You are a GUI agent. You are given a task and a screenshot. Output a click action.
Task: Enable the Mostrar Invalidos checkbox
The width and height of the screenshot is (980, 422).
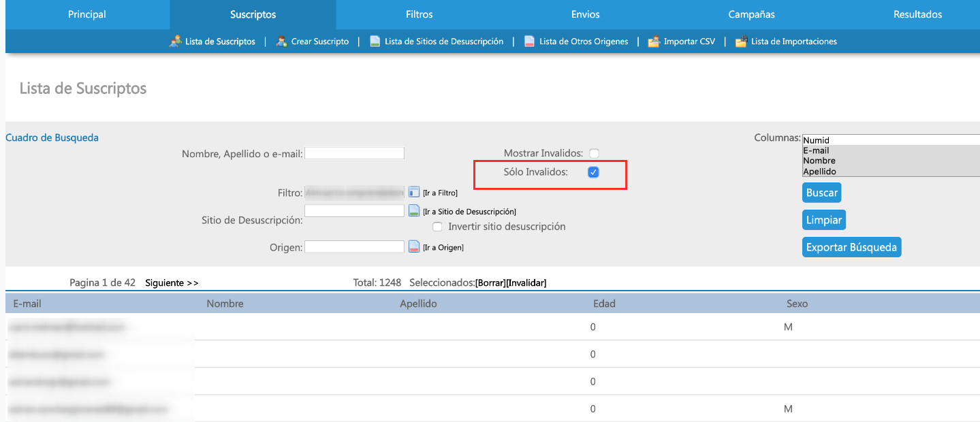click(594, 154)
